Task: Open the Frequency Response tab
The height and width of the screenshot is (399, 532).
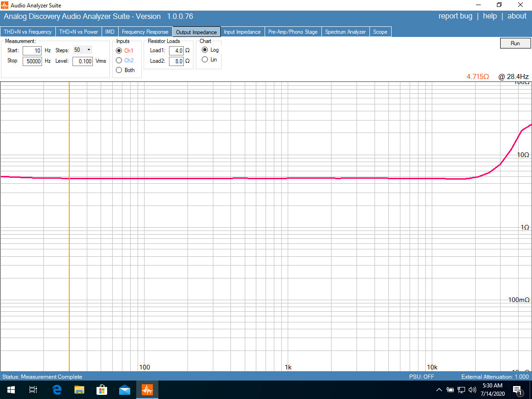Action: click(145, 32)
